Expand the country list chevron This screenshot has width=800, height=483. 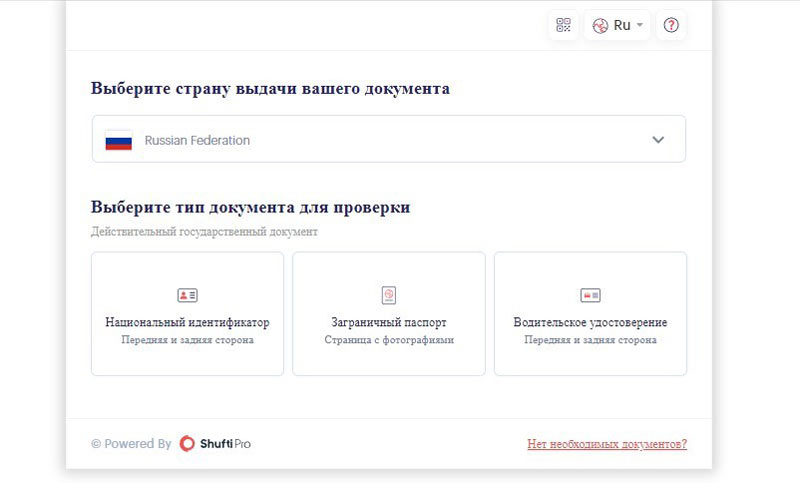coord(658,140)
